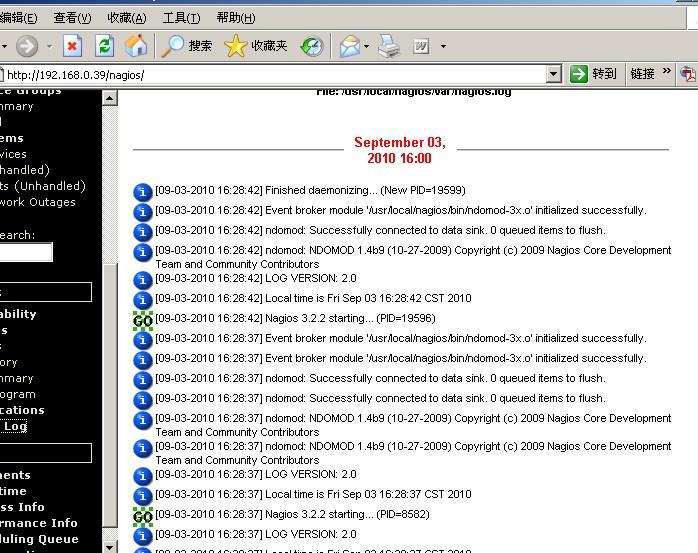Click the PDF icon beside the Links toolbar
The width and height of the screenshot is (698, 553).
tap(688, 74)
